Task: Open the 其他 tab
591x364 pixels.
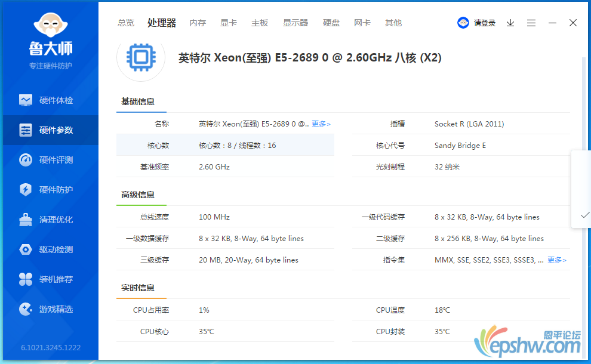Action: click(x=393, y=23)
